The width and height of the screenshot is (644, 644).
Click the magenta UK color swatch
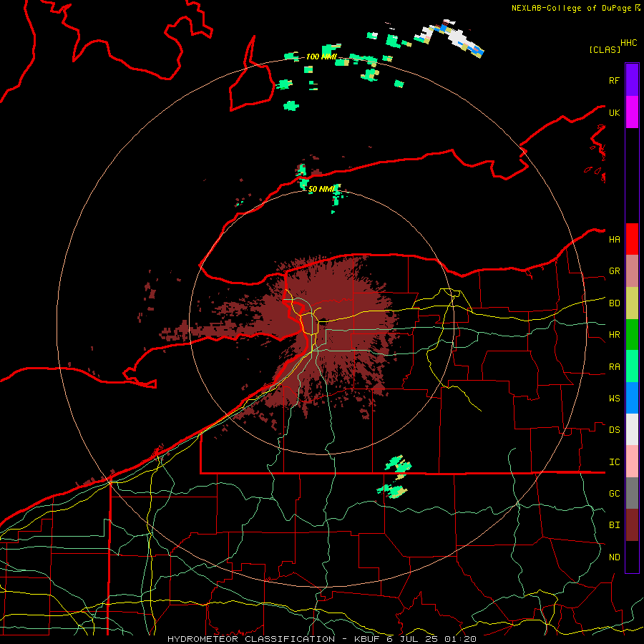632,112
